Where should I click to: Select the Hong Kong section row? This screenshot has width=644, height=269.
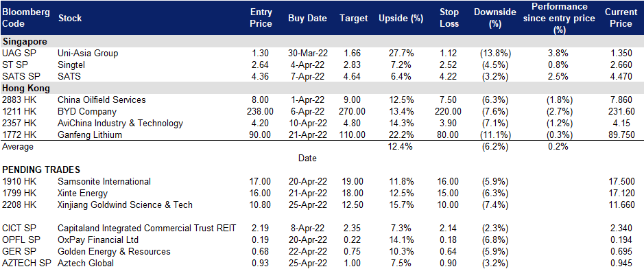pos(322,88)
